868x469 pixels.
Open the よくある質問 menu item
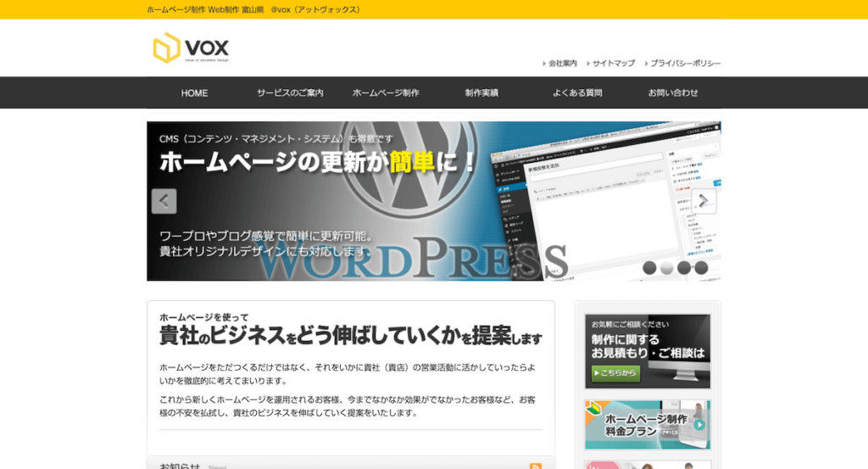tap(577, 93)
